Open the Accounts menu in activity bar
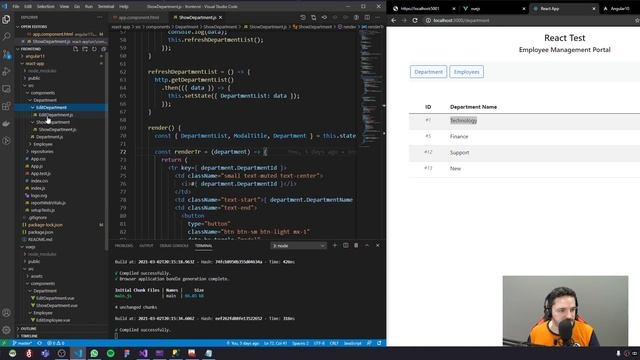Image resolution: width=640 pixels, height=360 pixels. 6,313
